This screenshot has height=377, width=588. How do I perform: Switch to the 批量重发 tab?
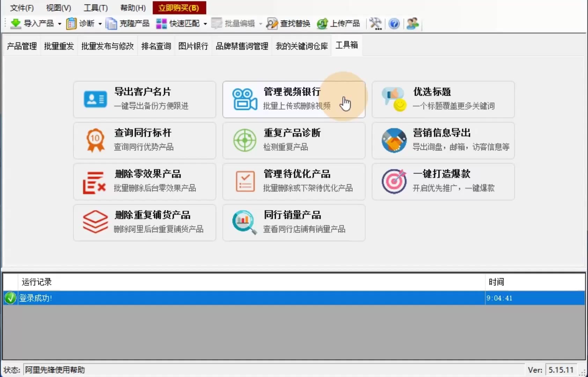point(59,46)
